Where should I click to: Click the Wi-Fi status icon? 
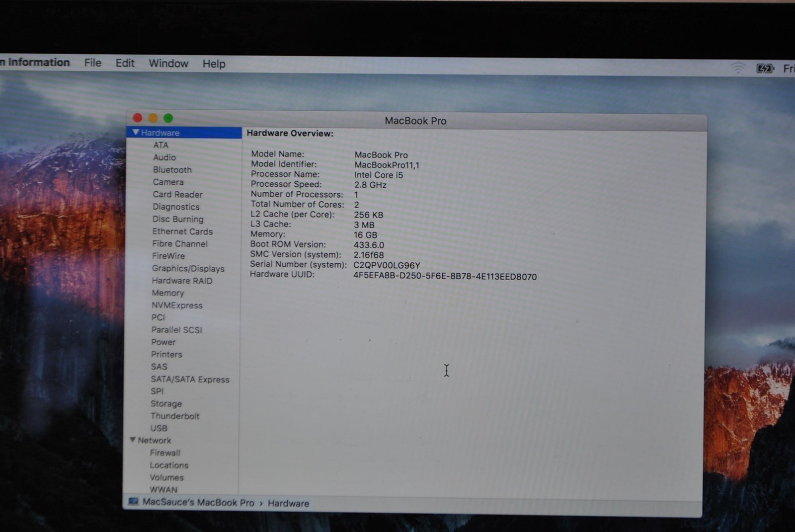pyautogui.click(x=738, y=68)
